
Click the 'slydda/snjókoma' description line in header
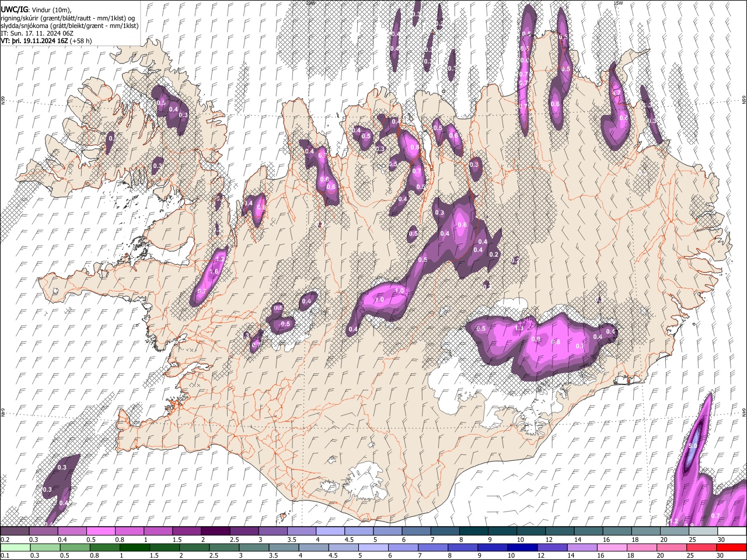pos(69,26)
